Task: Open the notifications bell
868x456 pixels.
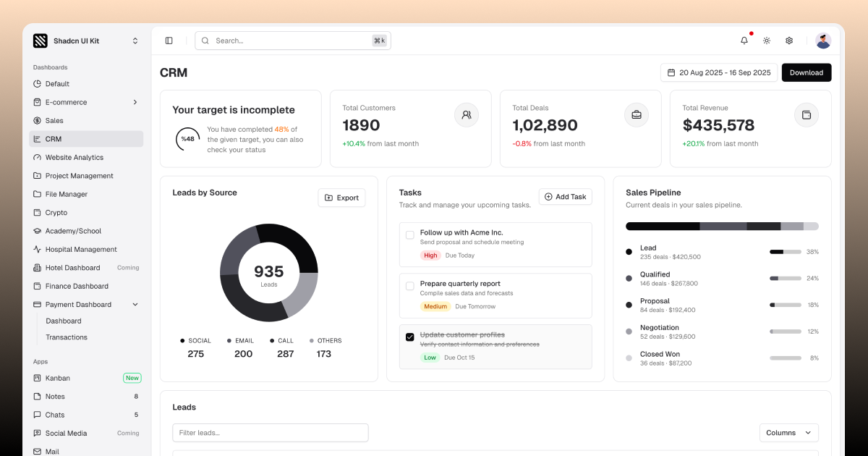Action: point(744,41)
